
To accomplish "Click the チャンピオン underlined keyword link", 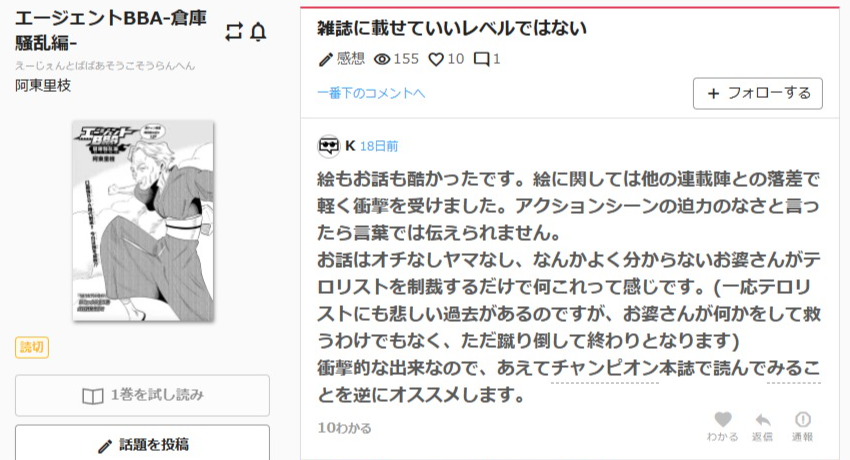I will [605, 368].
